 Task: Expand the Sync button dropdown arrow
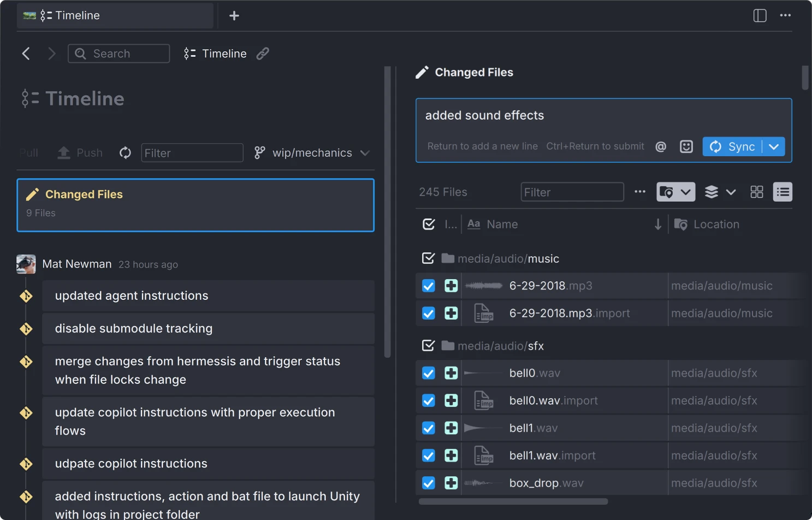(x=774, y=146)
